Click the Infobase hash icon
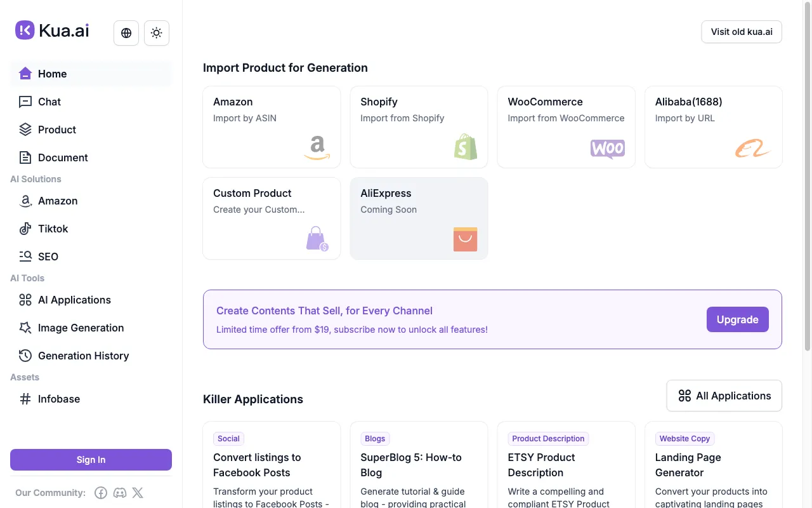 (25, 399)
